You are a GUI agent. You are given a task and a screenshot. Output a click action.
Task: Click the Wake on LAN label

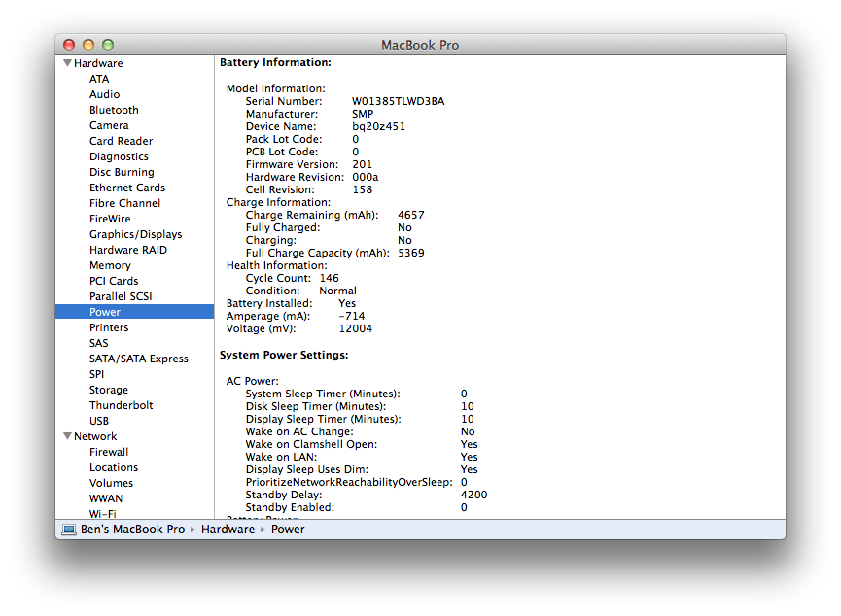tap(281, 457)
